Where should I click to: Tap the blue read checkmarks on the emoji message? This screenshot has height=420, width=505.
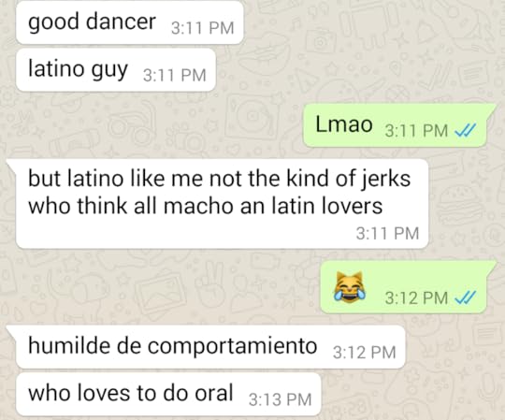pyautogui.click(x=465, y=297)
